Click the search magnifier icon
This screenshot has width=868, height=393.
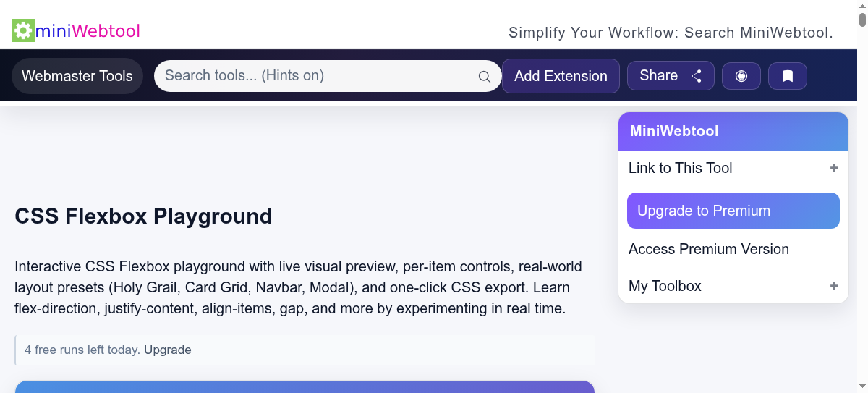coord(484,77)
